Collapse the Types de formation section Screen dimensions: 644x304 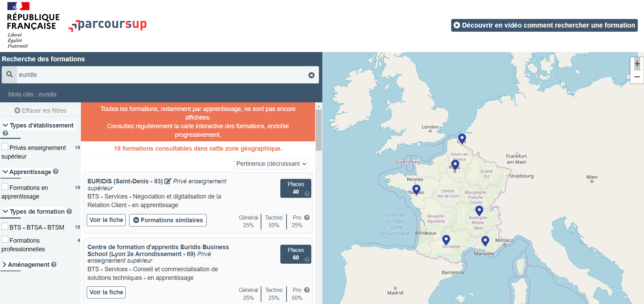pos(34,212)
